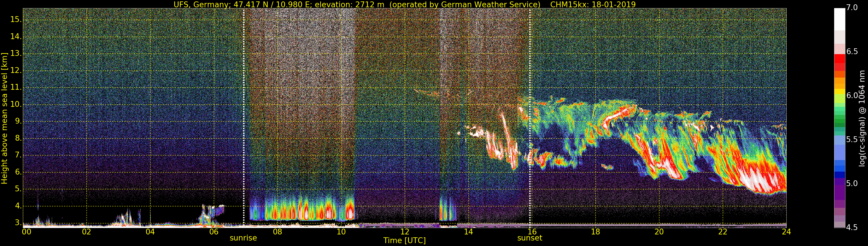Click the '13.' height tick label

(16, 54)
